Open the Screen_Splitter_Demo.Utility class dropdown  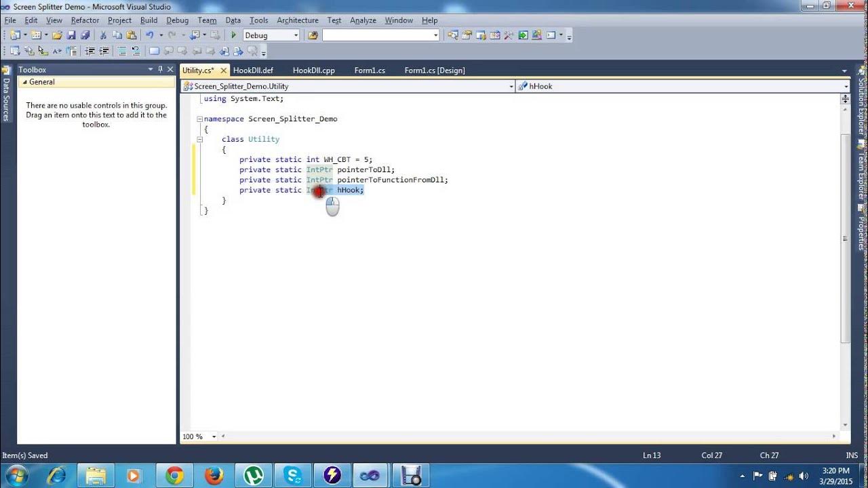(x=511, y=86)
